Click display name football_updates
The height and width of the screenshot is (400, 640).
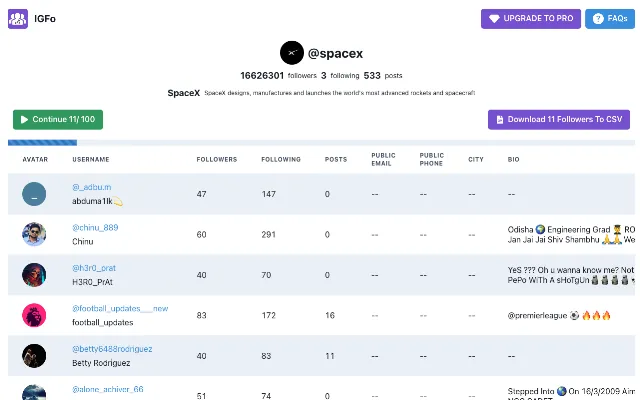tap(103, 322)
